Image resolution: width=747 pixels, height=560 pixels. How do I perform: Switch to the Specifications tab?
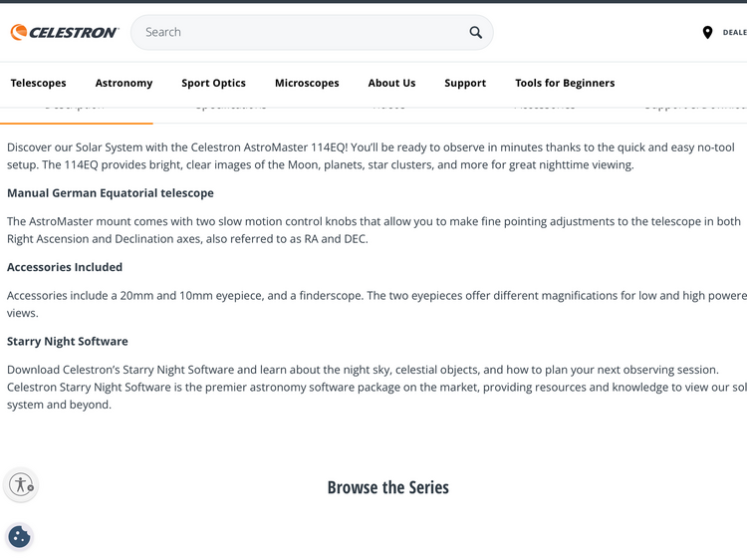[230, 107]
